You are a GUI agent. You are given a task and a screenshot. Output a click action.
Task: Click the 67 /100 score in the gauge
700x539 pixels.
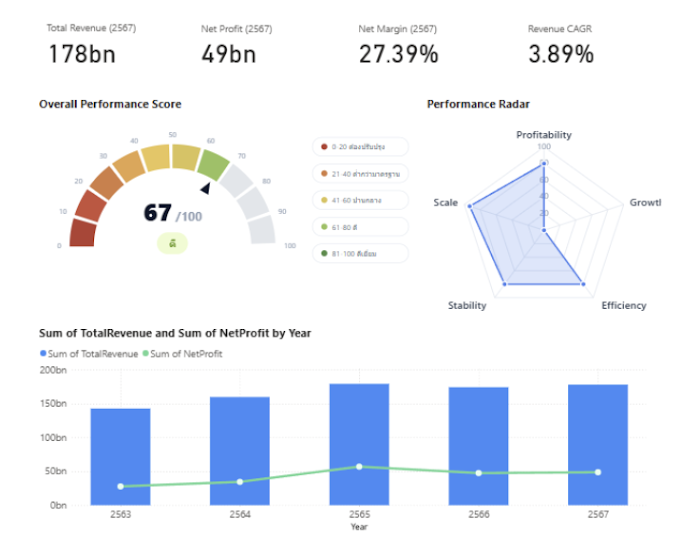[x=173, y=213]
